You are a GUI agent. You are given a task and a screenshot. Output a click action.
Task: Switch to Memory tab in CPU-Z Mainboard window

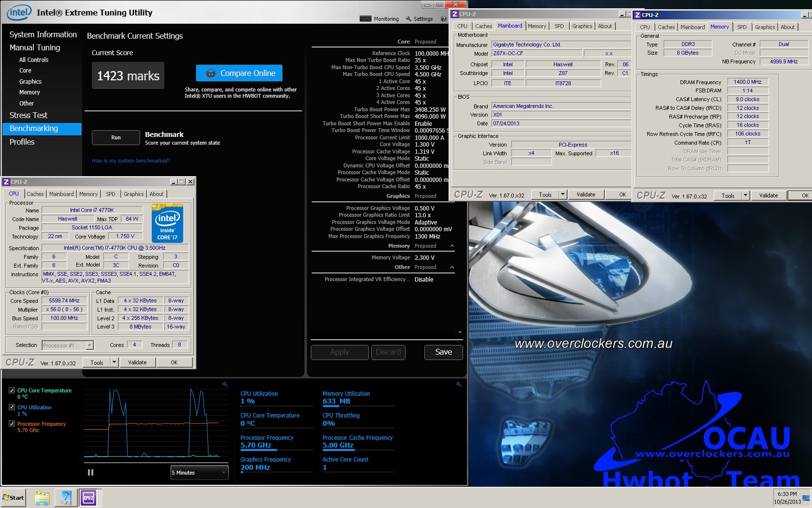pos(537,26)
